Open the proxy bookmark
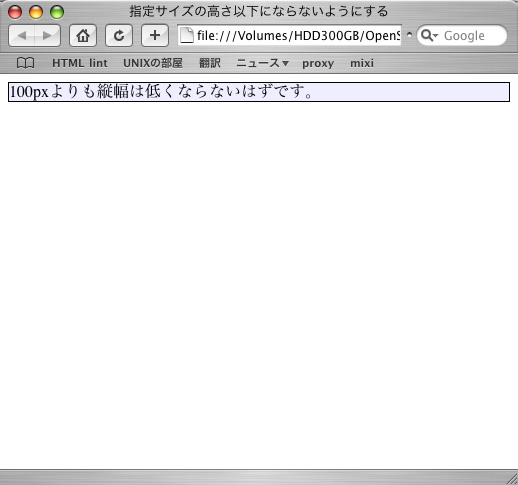 tap(318, 63)
